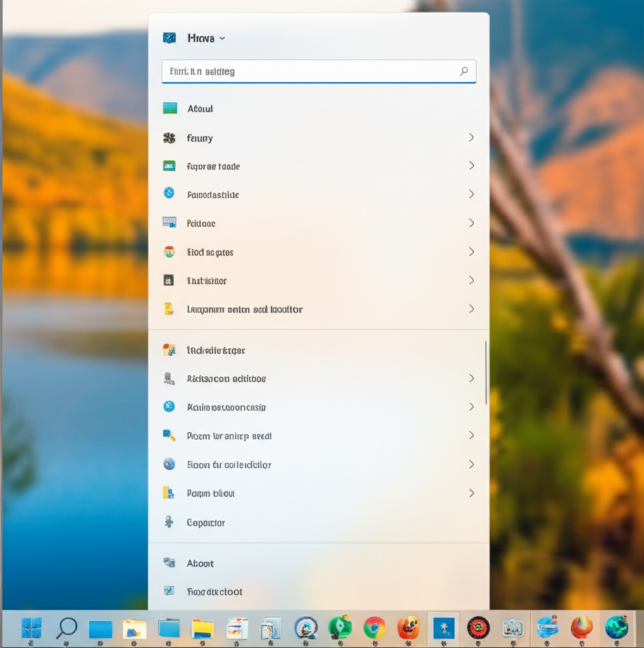Image resolution: width=644 pixels, height=648 pixels.
Task: Click the "Fioadtkctoot" link at the bottom
Action: point(214,592)
